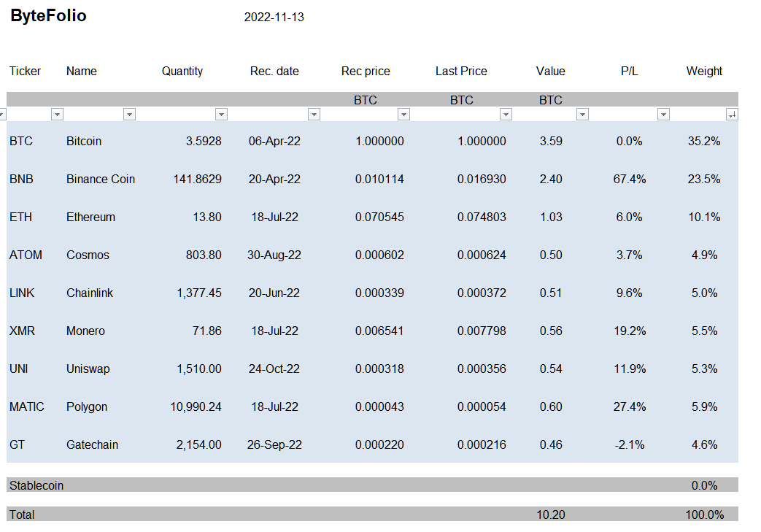Select the BTC unit label under Rec price

366,100
